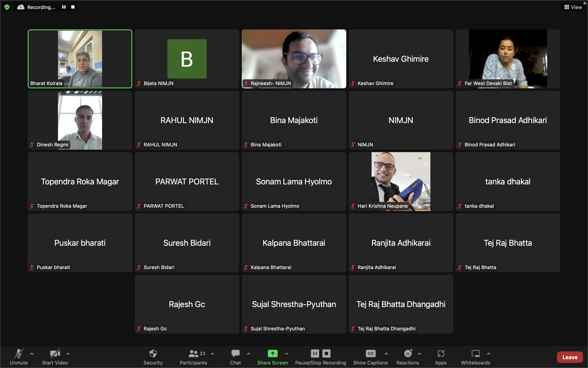Screen dimensions: 588x368
Task: Click the large 'Binod Prasad Adhikari' tile name
Action: [508, 120]
